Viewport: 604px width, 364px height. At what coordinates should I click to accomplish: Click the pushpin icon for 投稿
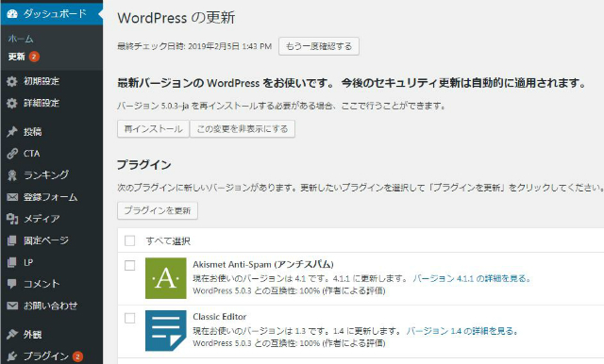pyautogui.click(x=12, y=132)
